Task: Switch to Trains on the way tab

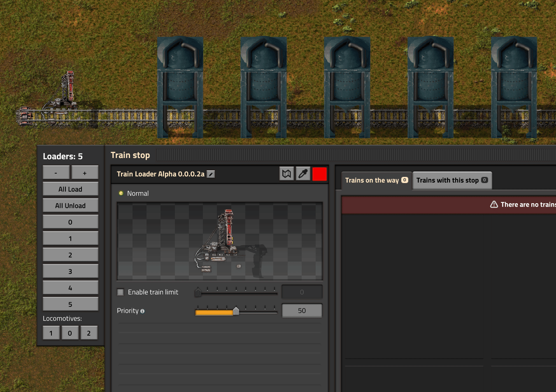Action: (377, 180)
